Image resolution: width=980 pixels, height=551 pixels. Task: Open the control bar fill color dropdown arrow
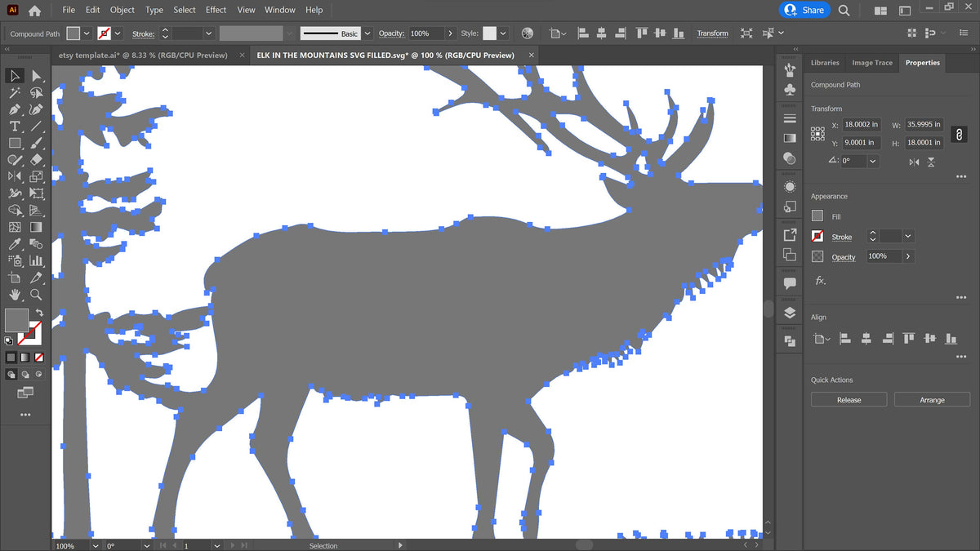pyautogui.click(x=88, y=33)
